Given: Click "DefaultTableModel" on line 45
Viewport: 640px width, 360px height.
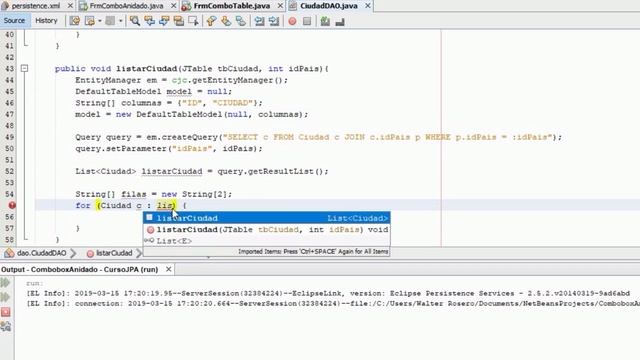Looking at the screenshot, I should 118,91.
